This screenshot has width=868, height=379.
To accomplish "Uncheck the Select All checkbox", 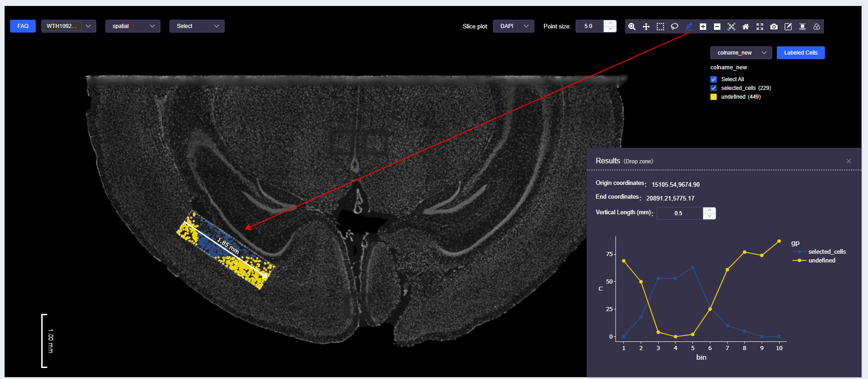I will (x=714, y=79).
